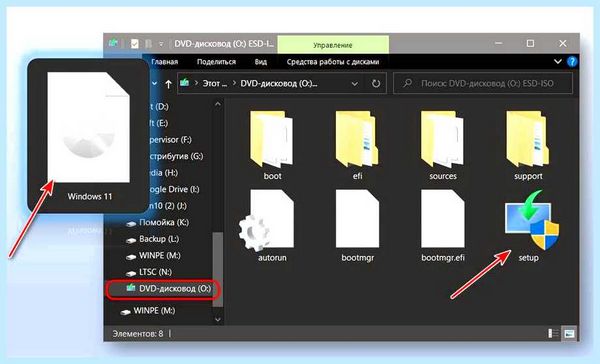Switch to large icons view in status bar
Image resolution: width=600 pixels, height=364 pixels.
coord(569,333)
